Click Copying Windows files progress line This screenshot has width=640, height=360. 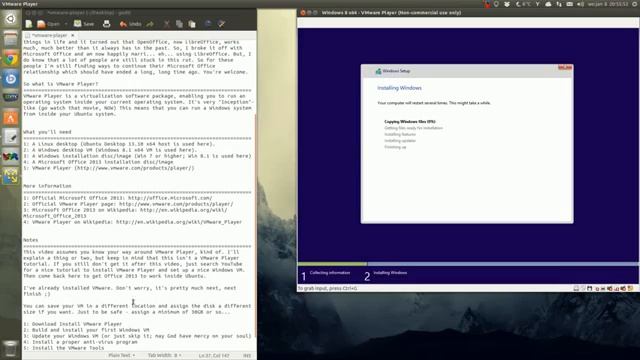(410, 122)
